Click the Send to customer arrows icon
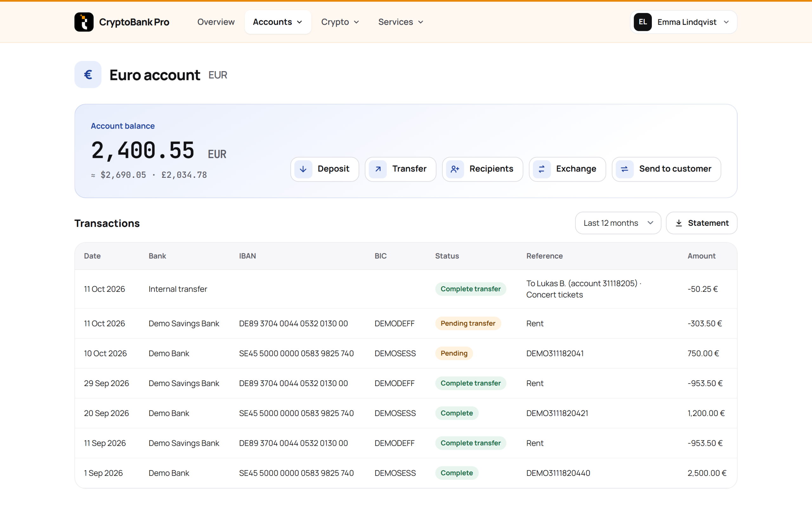 [625, 169]
